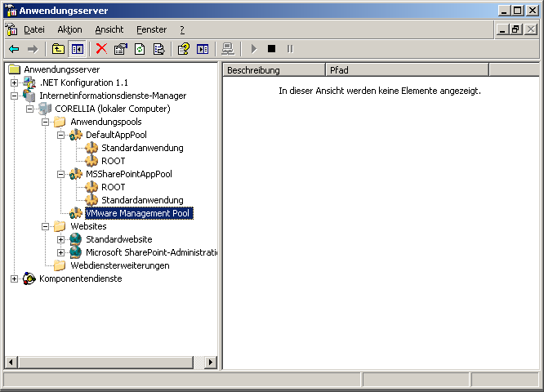Collapse the Anwendungspools folder
544x392 pixels.
click(x=45, y=122)
